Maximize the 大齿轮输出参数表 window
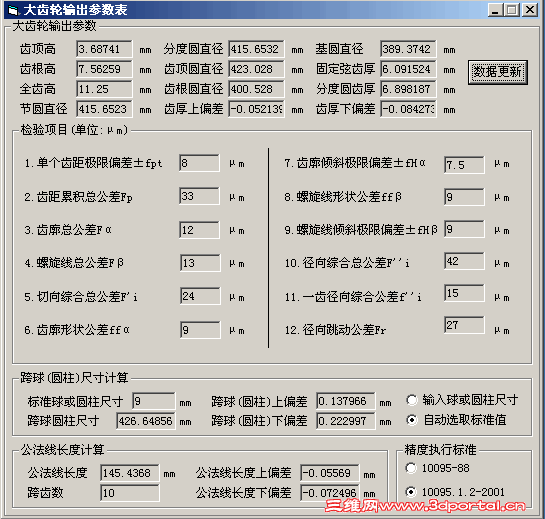Screen dimensions: 545x519 click(x=512, y=10)
